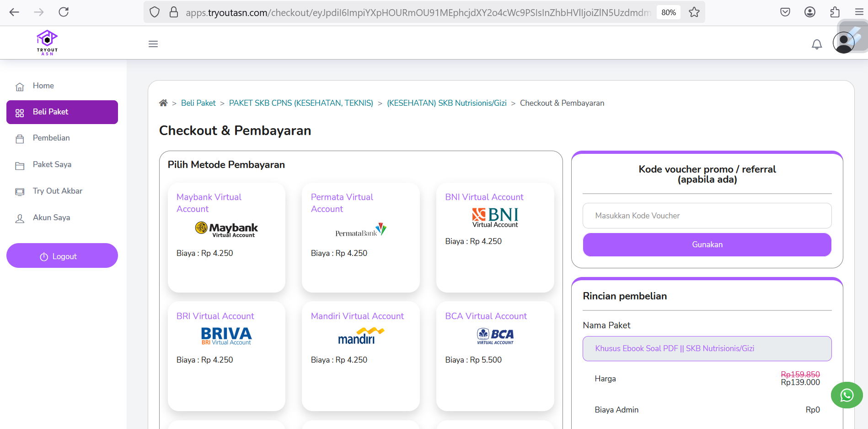Reload the page in the browser
The width and height of the screenshot is (868, 429).
(x=64, y=12)
